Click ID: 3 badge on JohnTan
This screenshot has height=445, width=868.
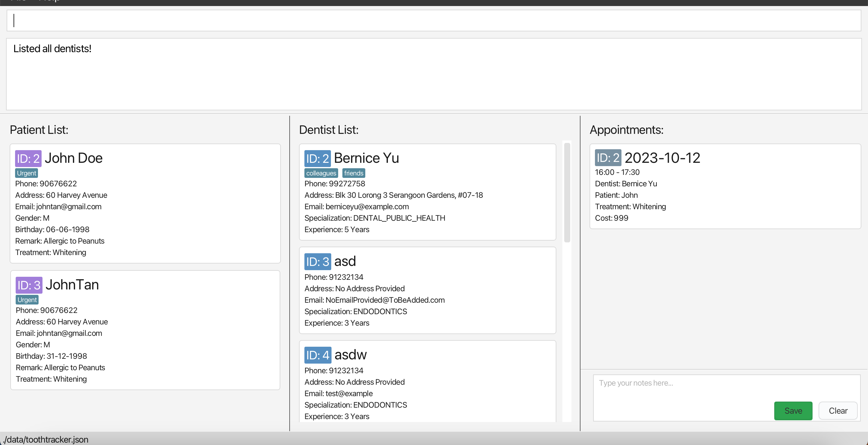point(29,285)
